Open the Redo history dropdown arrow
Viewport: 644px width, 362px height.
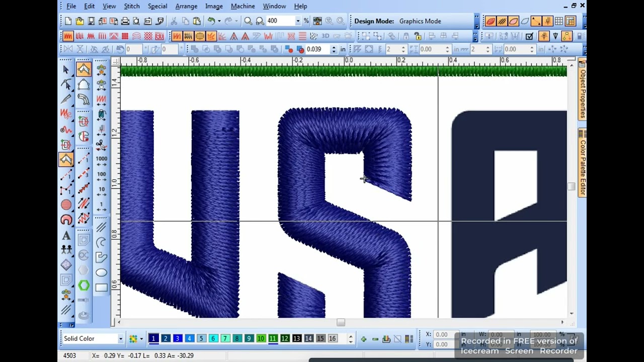pos(236,21)
